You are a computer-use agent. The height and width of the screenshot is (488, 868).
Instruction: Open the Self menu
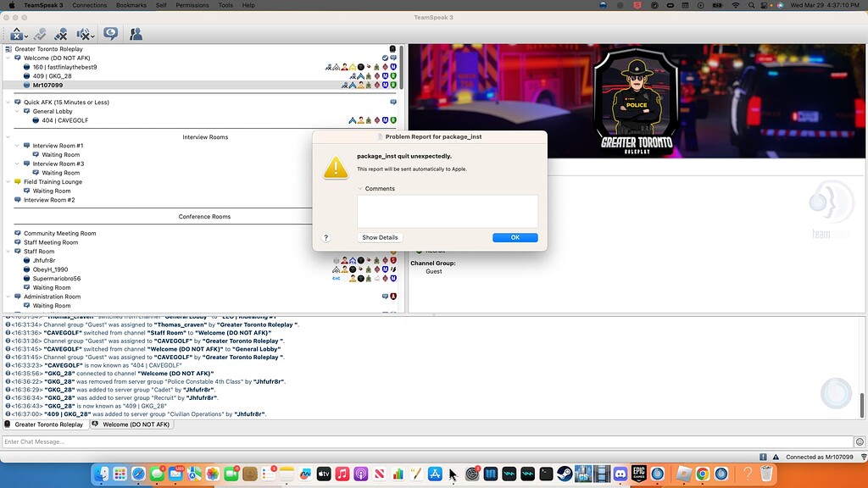161,5
